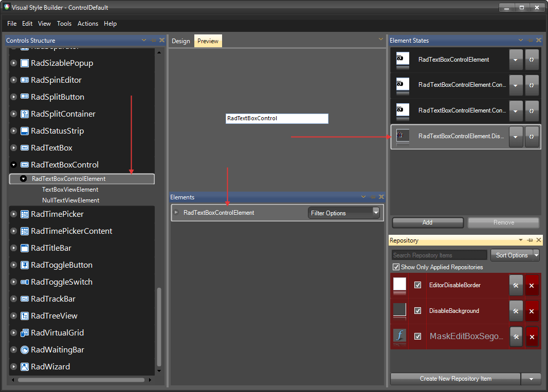Click the Search Repository Items field
Screen dimensions: 548x392
(x=439, y=255)
